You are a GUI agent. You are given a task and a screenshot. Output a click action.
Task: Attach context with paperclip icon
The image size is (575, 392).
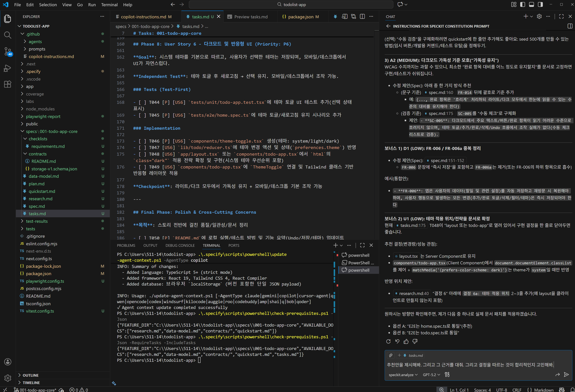391,355
